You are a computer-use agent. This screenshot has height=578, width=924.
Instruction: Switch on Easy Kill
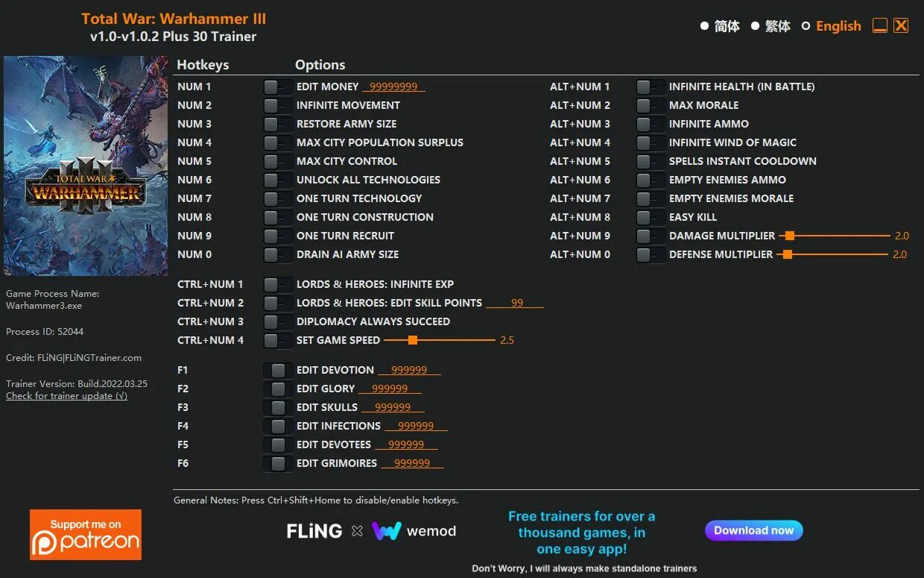pos(651,217)
